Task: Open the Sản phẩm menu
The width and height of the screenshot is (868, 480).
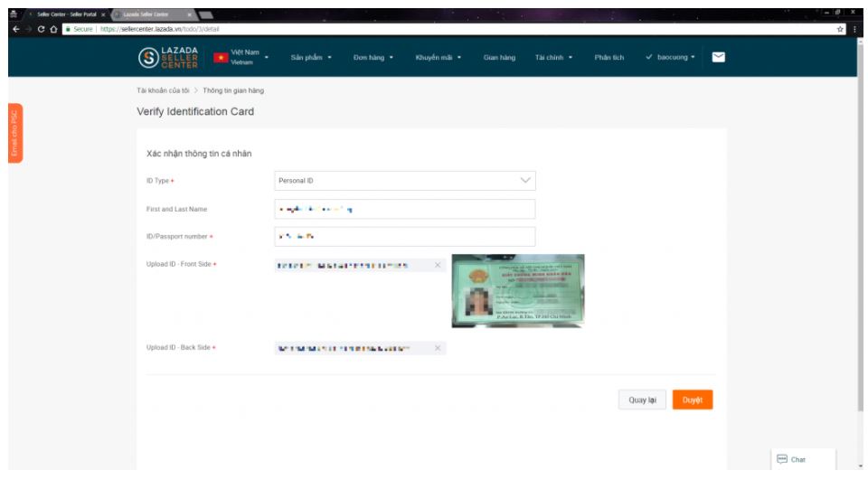Action: click(311, 58)
